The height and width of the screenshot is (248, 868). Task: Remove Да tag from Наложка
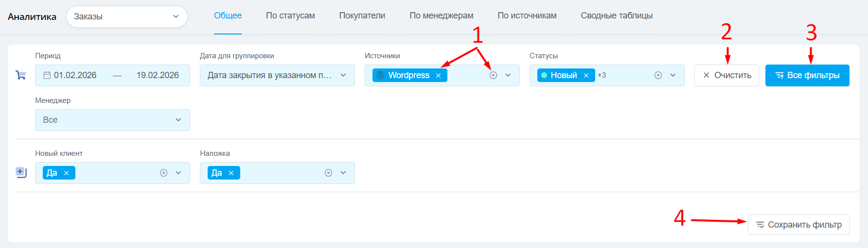[x=231, y=173]
